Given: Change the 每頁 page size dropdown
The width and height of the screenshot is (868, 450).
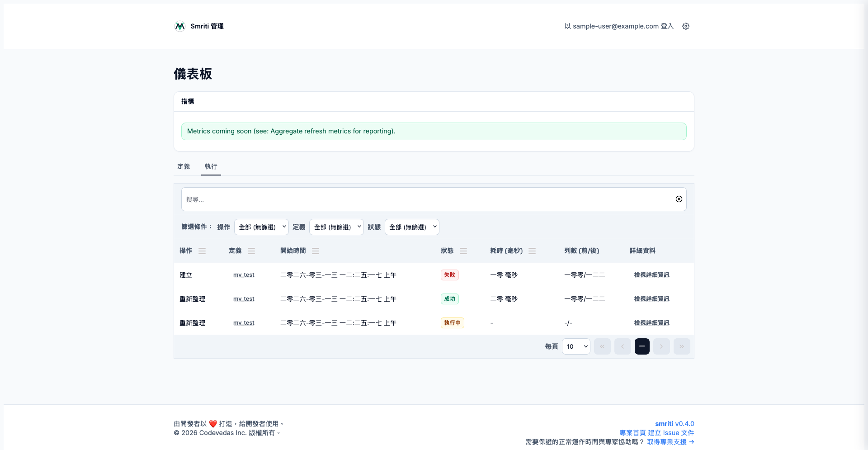Looking at the screenshot, I should pyautogui.click(x=576, y=346).
